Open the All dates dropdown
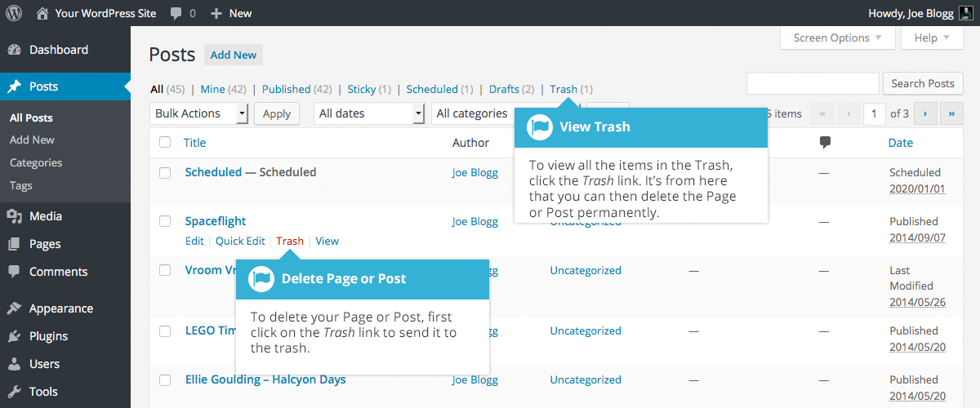 click(x=369, y=113)
